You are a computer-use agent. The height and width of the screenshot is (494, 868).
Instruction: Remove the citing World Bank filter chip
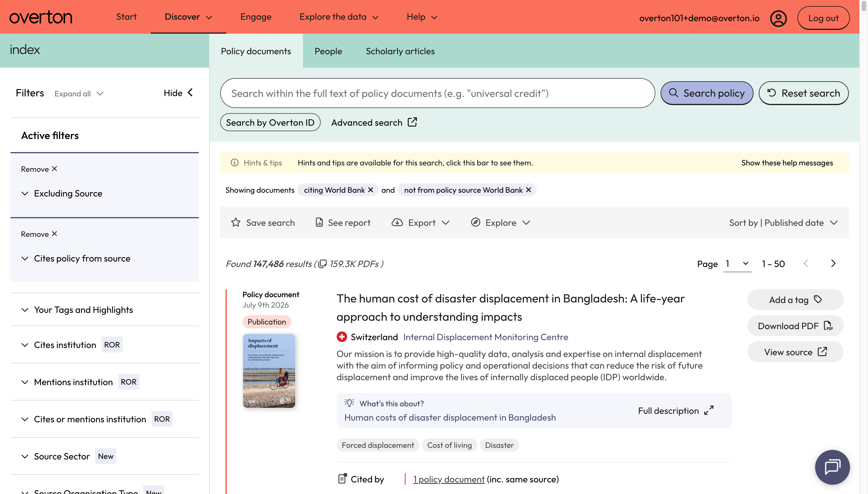coord(370,190)
